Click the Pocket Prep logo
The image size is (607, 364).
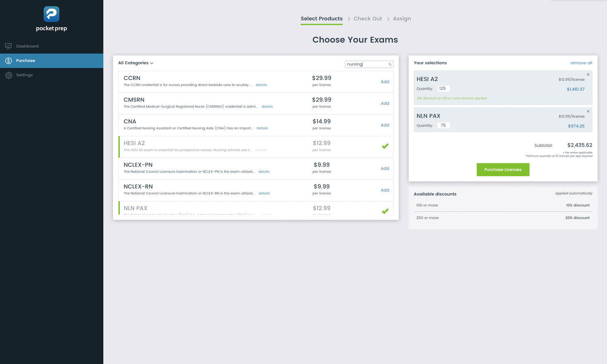tap(51, 19)
